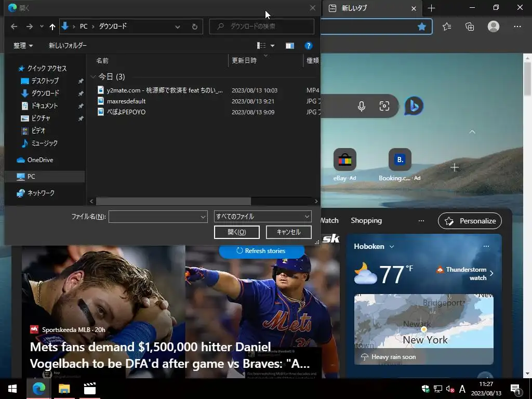
Task: Select デスクトップ in the navigation pane
Action: (x=45, y=81)
